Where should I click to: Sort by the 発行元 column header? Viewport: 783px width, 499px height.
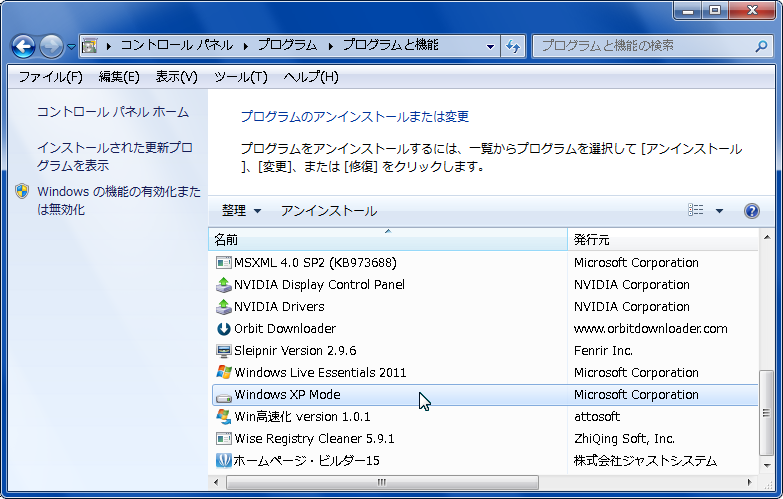click(663, 240)
